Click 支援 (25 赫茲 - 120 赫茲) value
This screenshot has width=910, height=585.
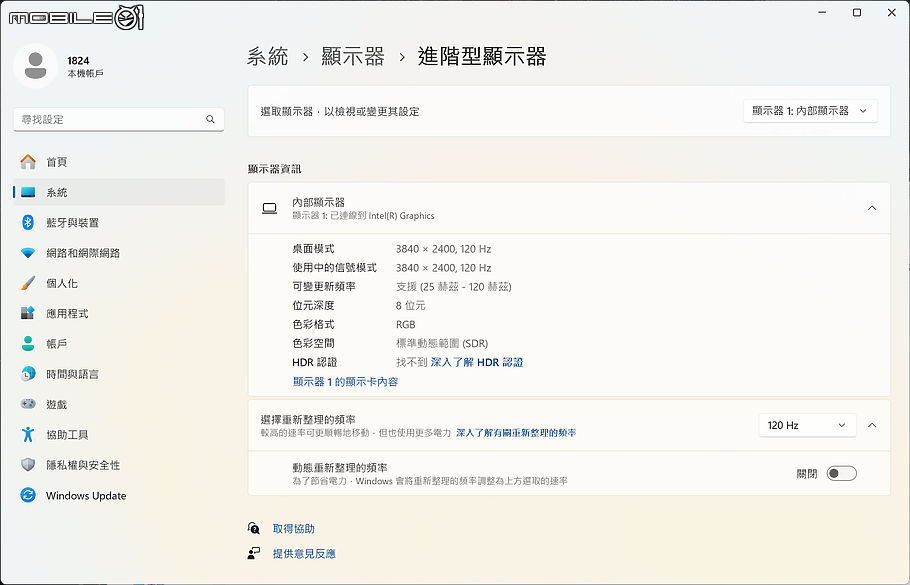[454, 287]
